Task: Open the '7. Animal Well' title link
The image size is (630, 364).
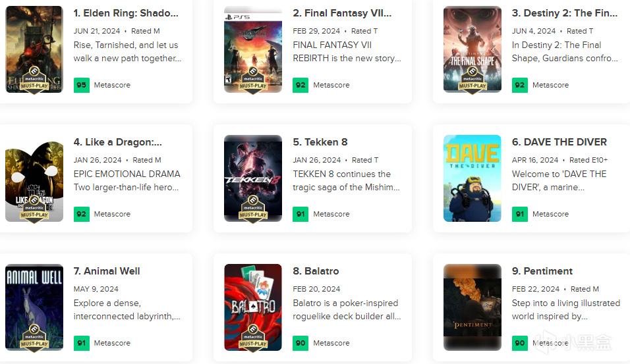Action: point(107,271)
